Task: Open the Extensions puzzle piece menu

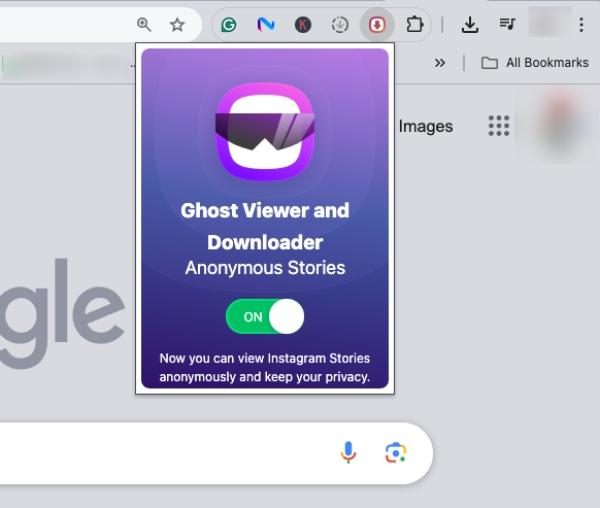Action: click(x=414, y=25)
